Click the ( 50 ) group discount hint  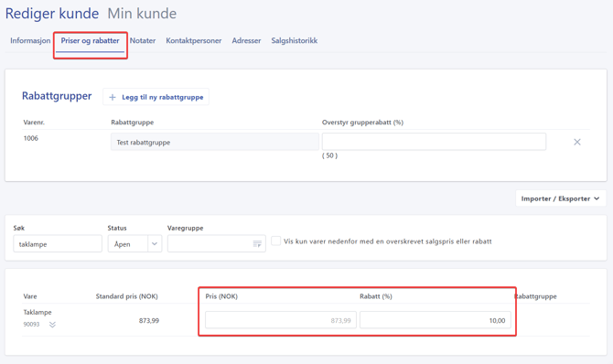(x=329, y=155)
